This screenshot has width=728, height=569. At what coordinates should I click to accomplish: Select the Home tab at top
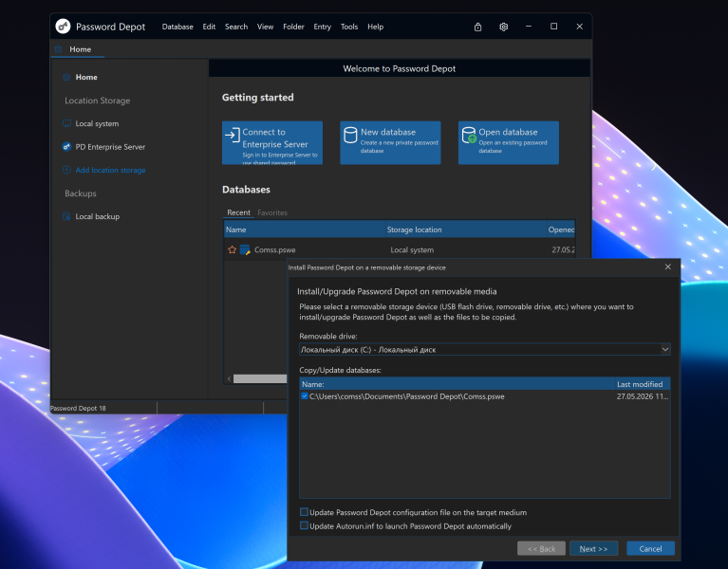tap(78, 49)
